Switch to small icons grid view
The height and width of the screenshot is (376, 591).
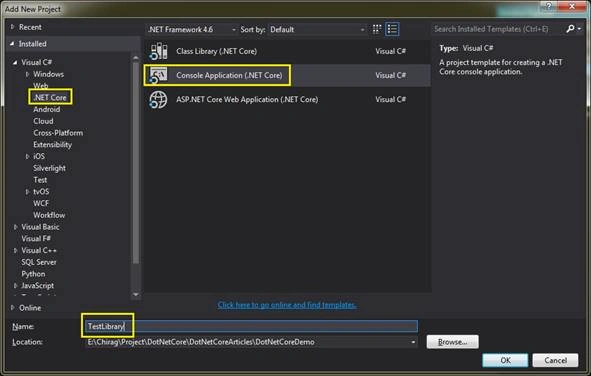coord(377,29)
